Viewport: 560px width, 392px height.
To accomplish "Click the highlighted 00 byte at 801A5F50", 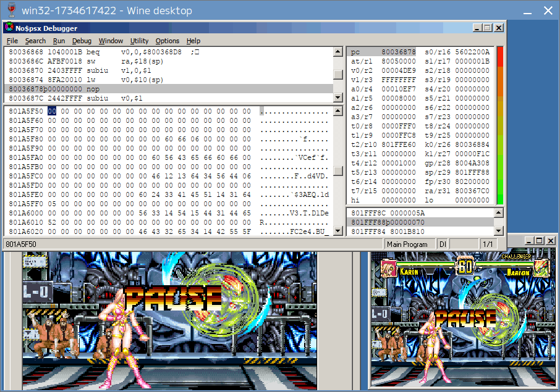I will pyautogui.click(x=52, y=111).
